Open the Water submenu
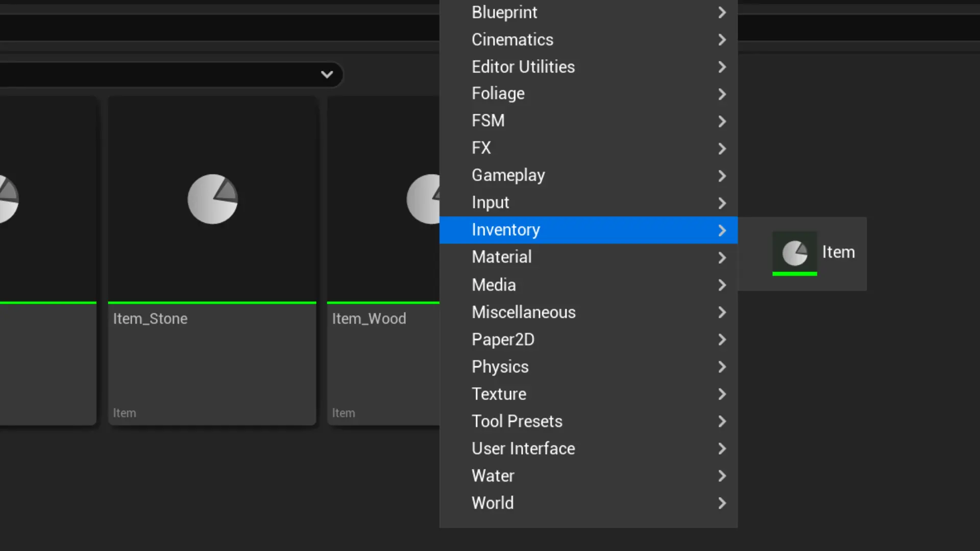This screenshot has width=980, height=551. [x=588, y=476]
